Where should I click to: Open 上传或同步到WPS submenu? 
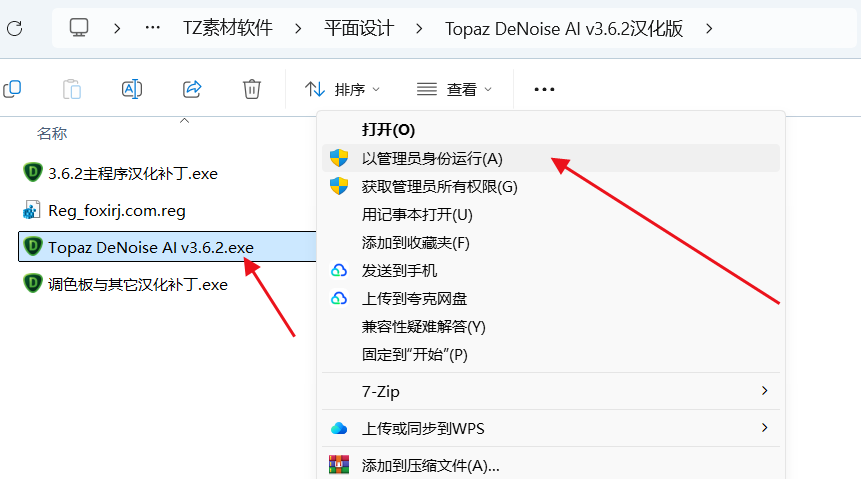pyautogui.click(x=551, y=428)
